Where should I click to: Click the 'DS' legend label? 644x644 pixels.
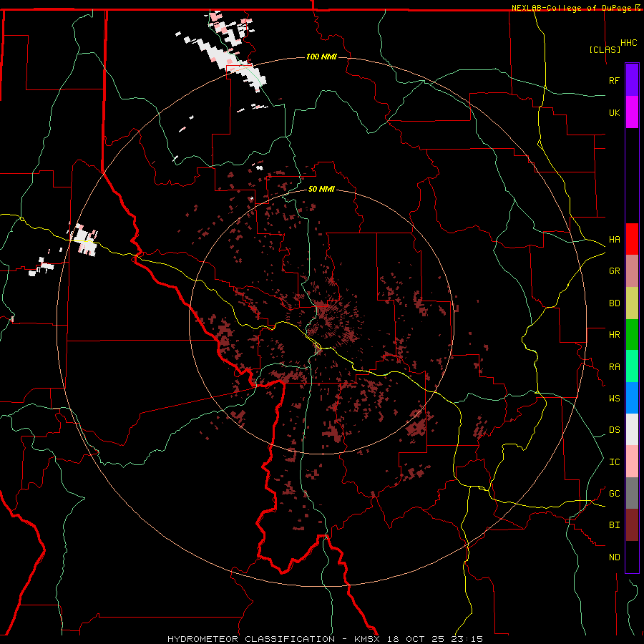tap(614, 430)
